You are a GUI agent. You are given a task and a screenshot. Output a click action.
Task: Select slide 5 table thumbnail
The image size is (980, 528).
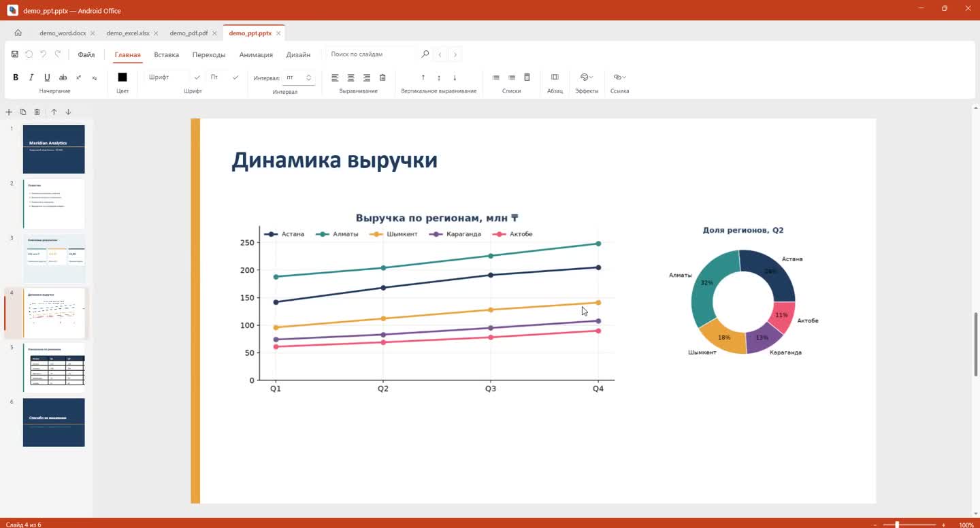pyautogui.click(x=54, y=367)
